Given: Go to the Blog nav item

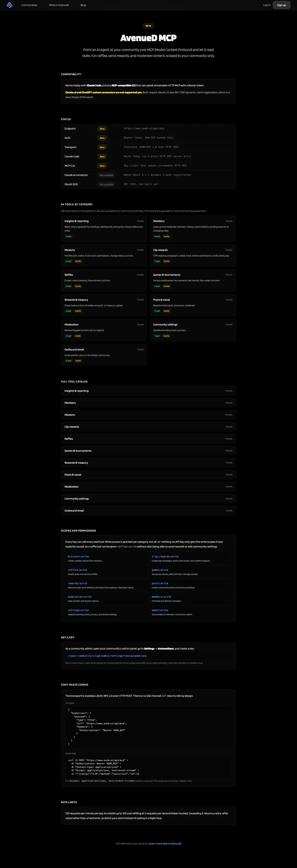Looking at the screenshot, I should pos(83,5).
